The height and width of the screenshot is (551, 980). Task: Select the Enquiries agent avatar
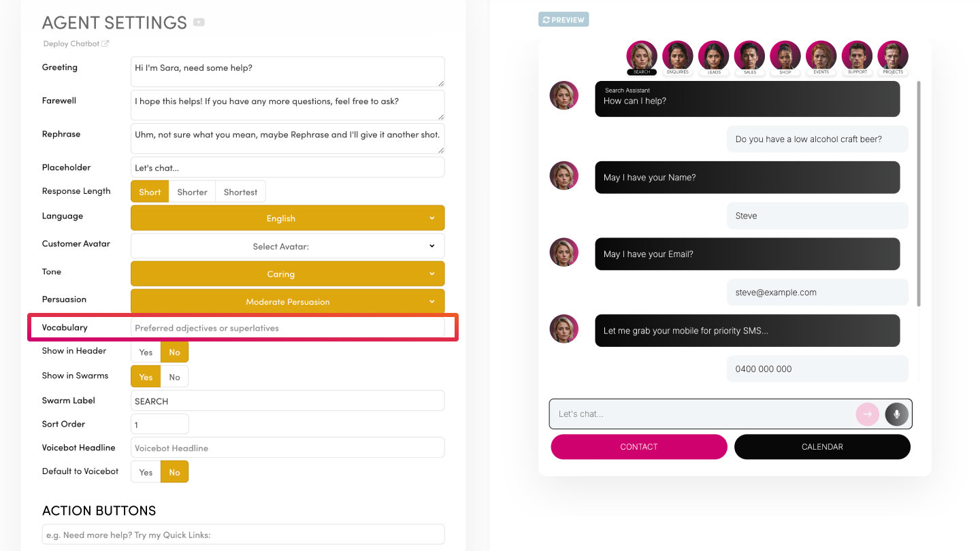coord(677,56)
